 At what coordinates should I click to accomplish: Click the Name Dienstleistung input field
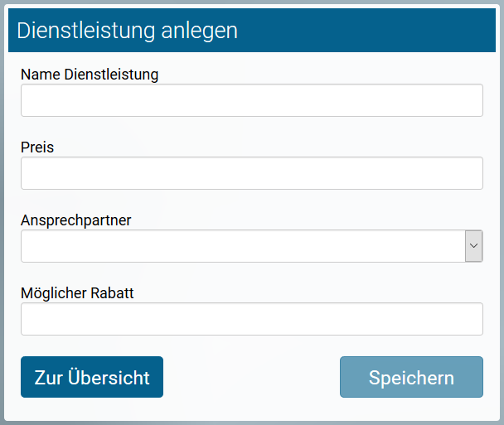[251, 100]
